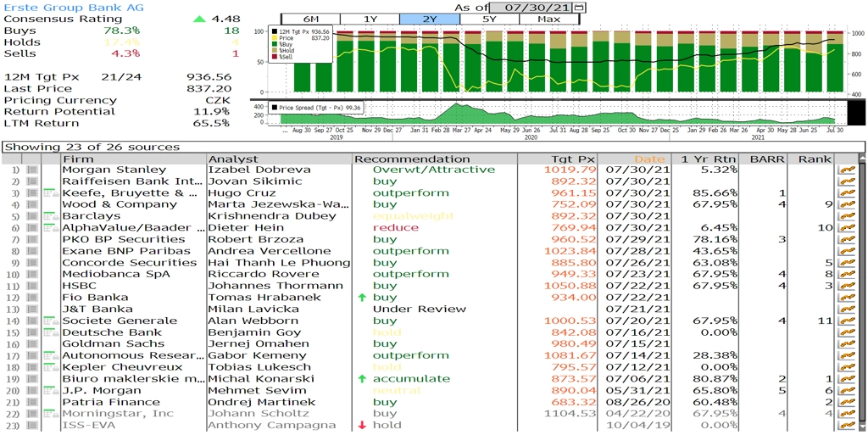Open the report icon beside AlphaValue/Baader
The width and height of the screenshot is (868, 435).
coord(51,227)
